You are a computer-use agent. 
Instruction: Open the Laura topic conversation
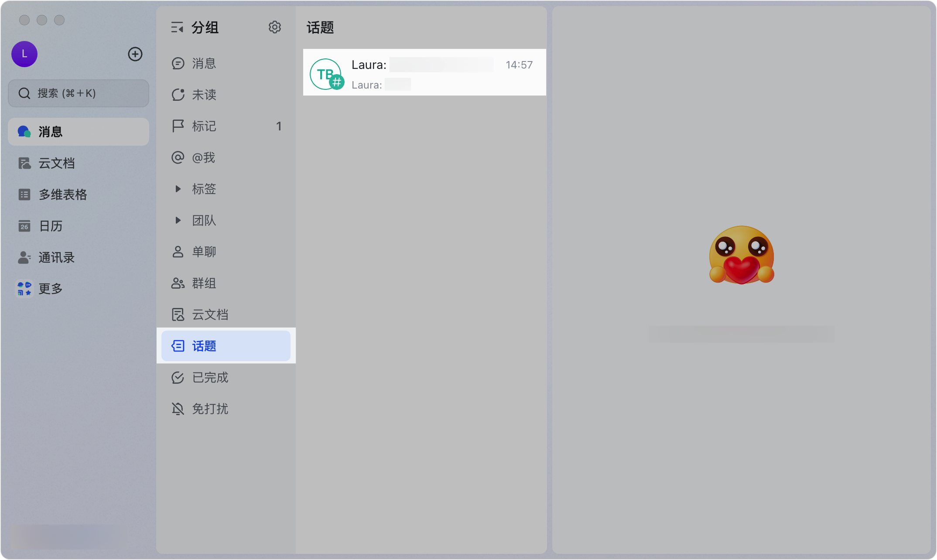[424, 73]
